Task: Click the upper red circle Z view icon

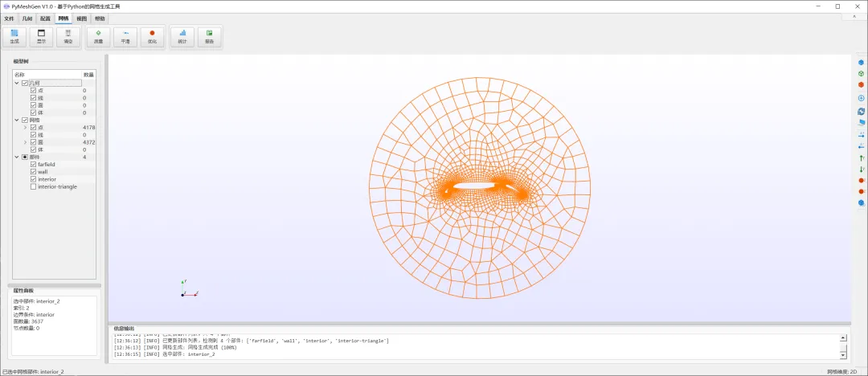Action: [x=861, y=181]
